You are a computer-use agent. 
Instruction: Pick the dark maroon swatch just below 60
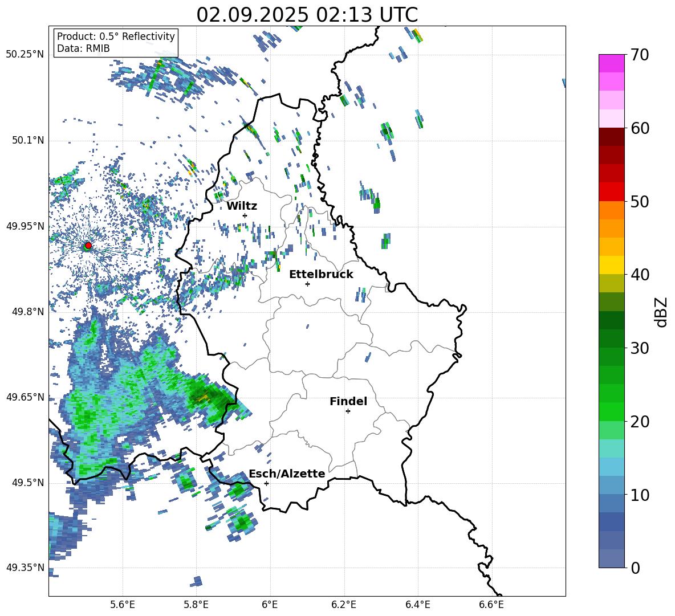pyautogui.click(x=611, y=137)
